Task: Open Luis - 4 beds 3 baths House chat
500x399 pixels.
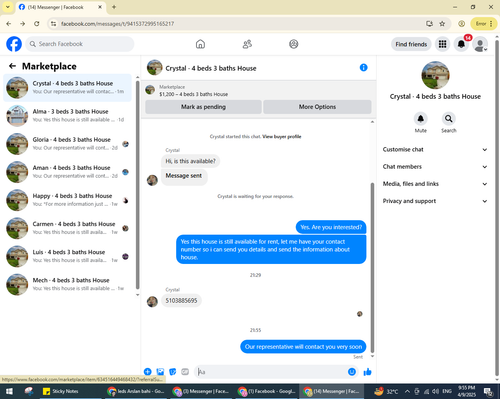Action: 68,256
